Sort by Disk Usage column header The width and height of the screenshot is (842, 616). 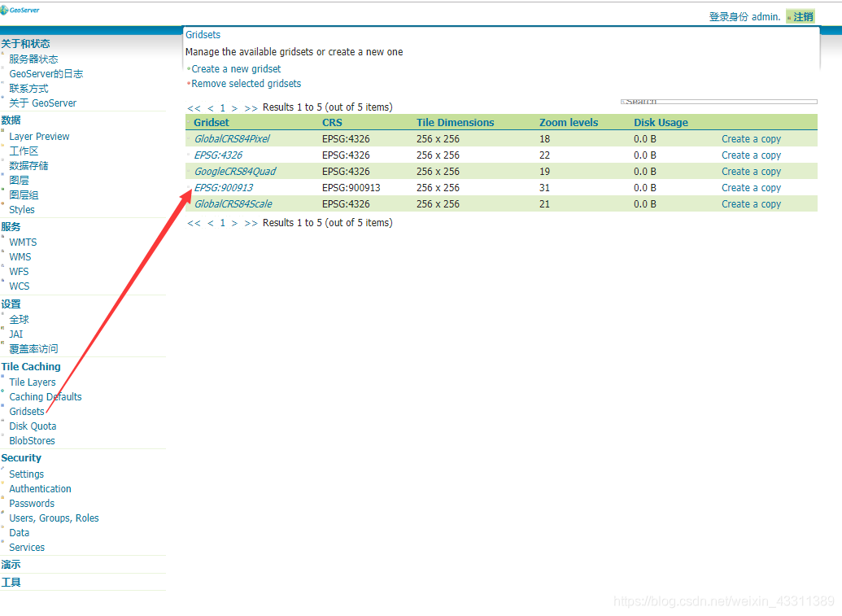click(661, 122)
